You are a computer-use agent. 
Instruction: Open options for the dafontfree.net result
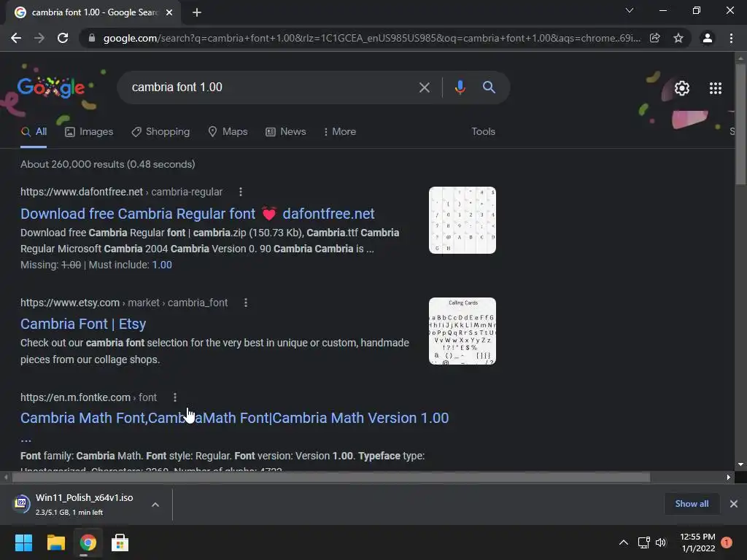[241, 192]
